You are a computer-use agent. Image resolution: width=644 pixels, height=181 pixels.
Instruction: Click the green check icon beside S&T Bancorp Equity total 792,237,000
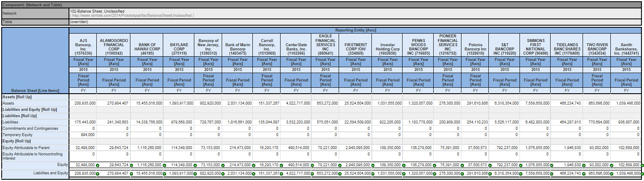521,165
